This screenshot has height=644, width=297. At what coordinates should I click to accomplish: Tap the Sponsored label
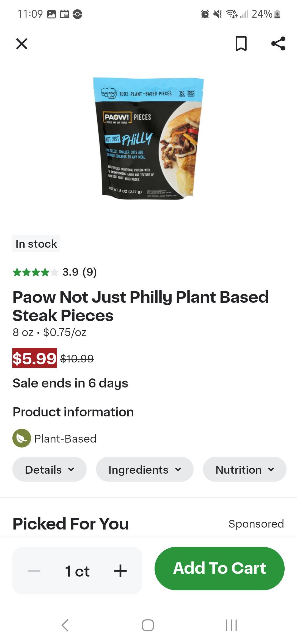point(256,524)
